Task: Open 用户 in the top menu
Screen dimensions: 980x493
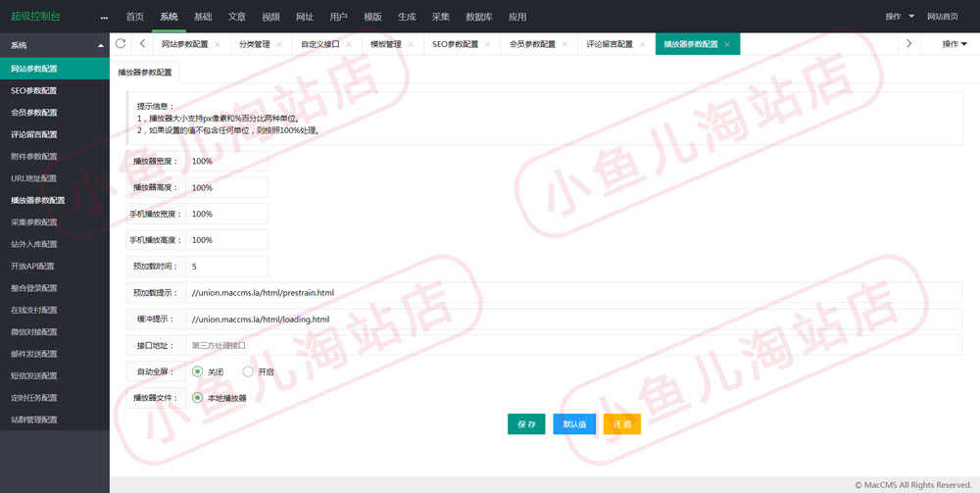Action: coord(339,17)
